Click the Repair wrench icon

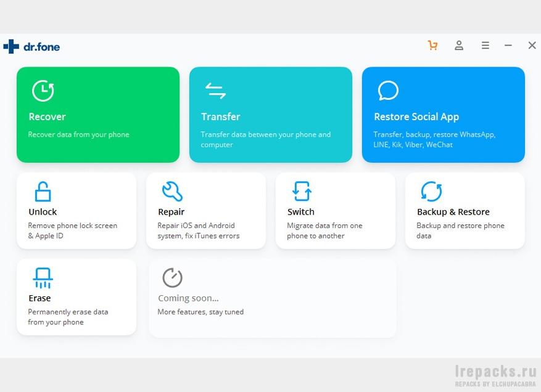[172, 192]
